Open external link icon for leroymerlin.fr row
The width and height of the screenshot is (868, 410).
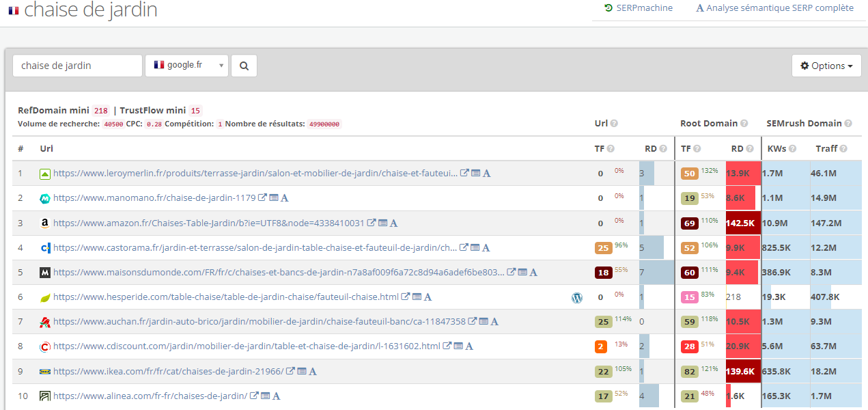pyautogui.click(x=464, y=174)
